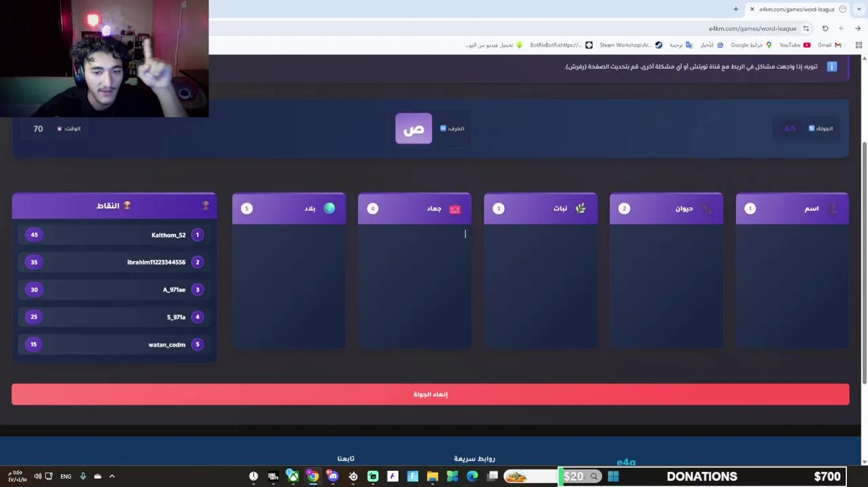
Task: Select the e4km.com word-league tab
Action: pos(797,9)
